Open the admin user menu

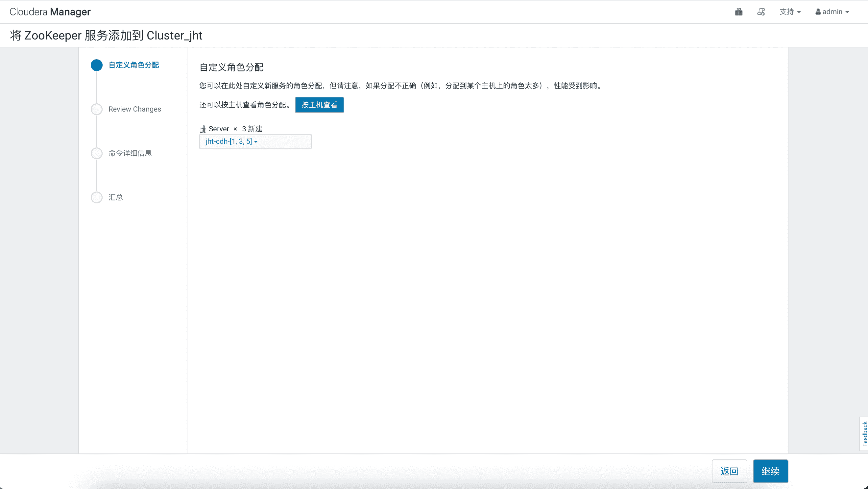(x=832, y=12)
